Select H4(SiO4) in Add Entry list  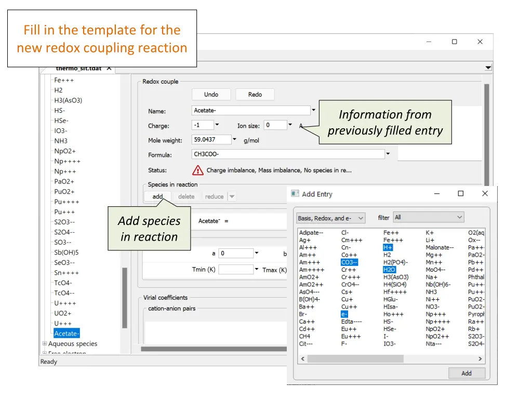click(x=395, y=284)
